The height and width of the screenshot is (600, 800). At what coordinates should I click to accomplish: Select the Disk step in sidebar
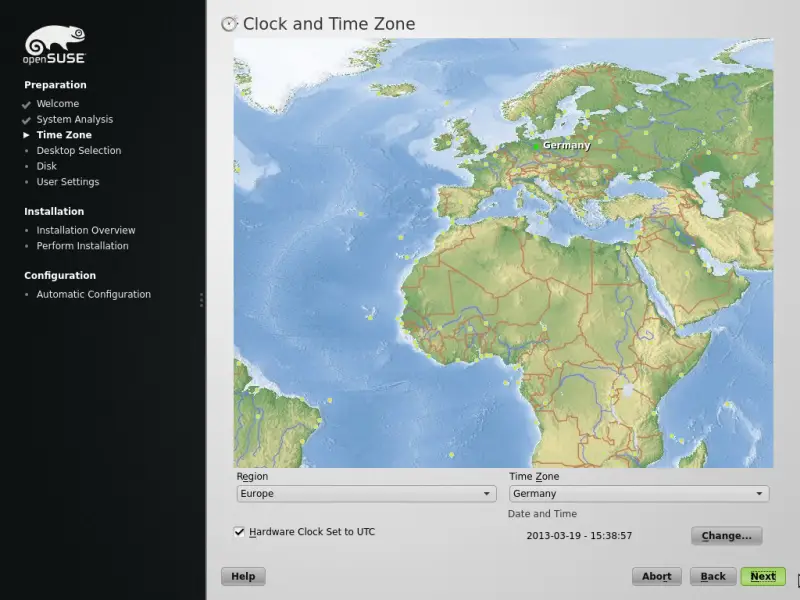click(46, 166)
